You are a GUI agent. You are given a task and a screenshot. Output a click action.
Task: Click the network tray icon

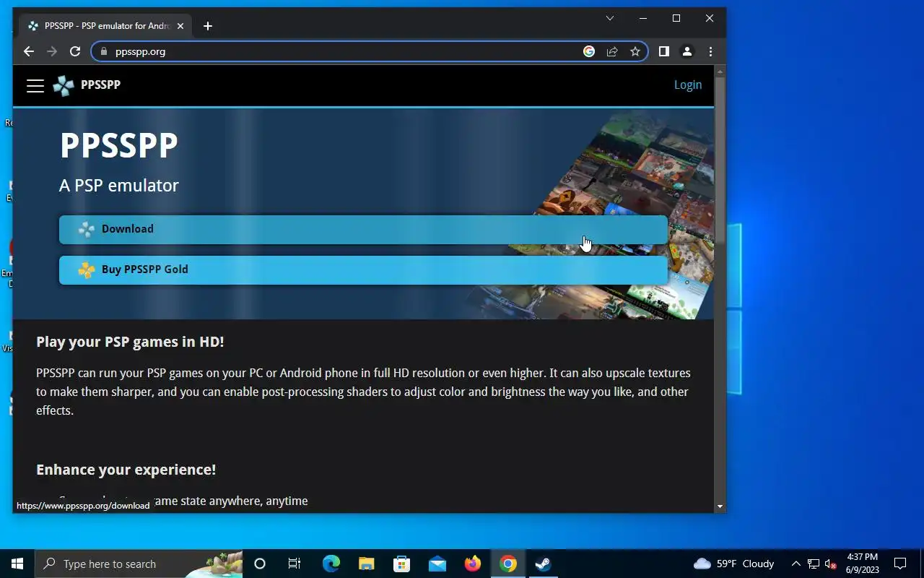tap(814, 564)
